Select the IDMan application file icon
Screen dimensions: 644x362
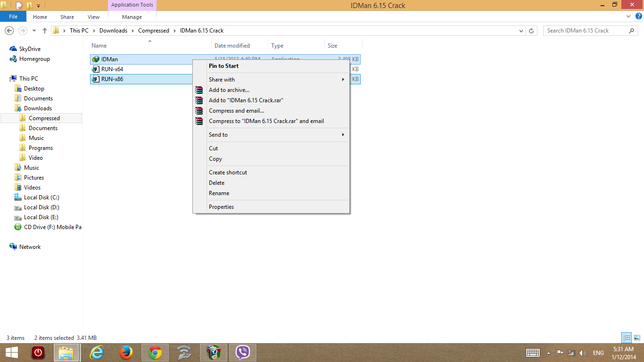coord(96,59)
